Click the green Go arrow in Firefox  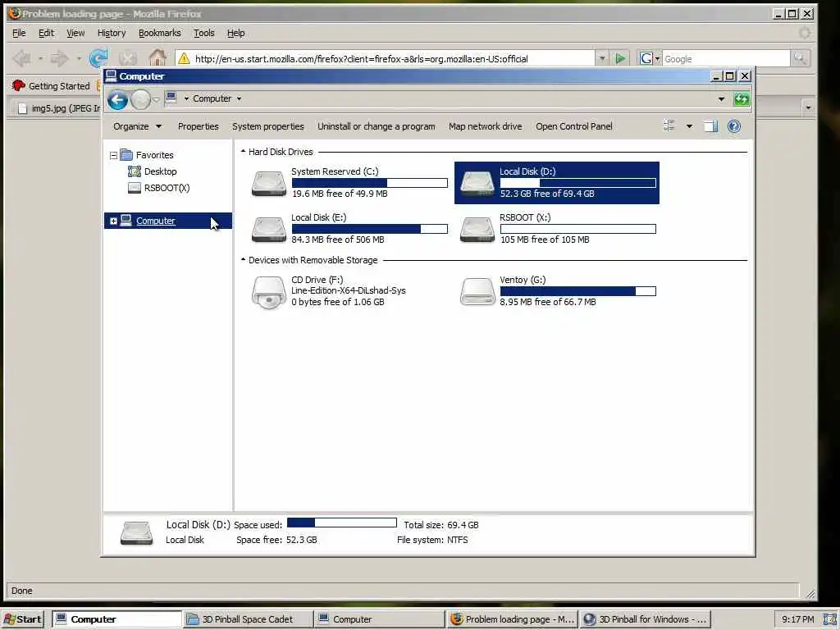(x=620, y=58)
